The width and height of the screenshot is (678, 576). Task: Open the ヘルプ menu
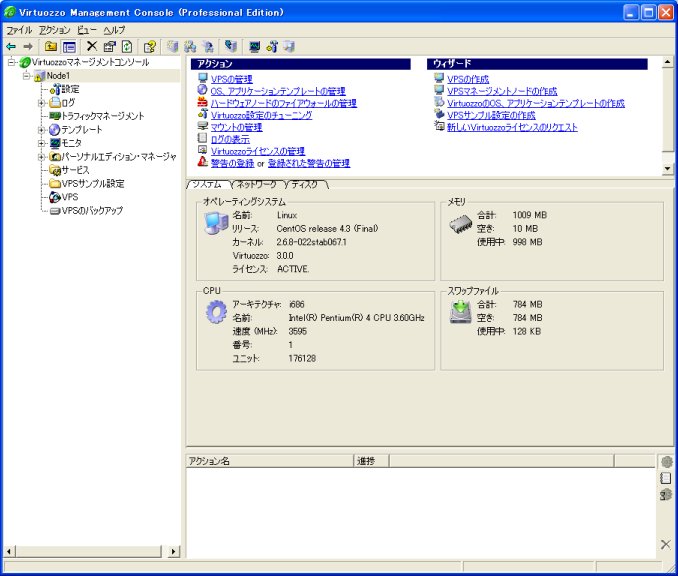114,30
